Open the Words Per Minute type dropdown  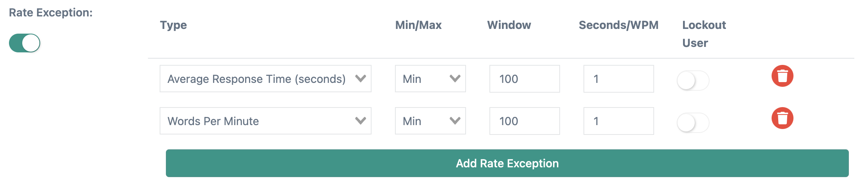point(265,121)
